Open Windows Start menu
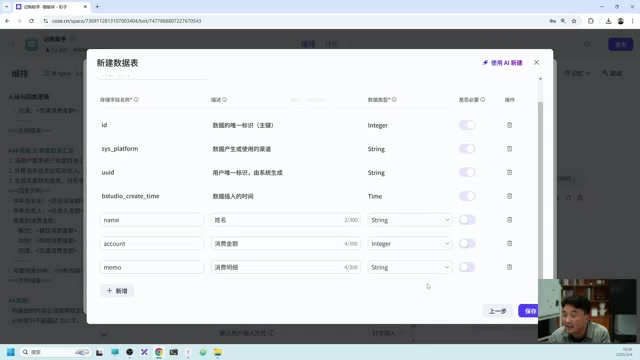 coord(11,352)
